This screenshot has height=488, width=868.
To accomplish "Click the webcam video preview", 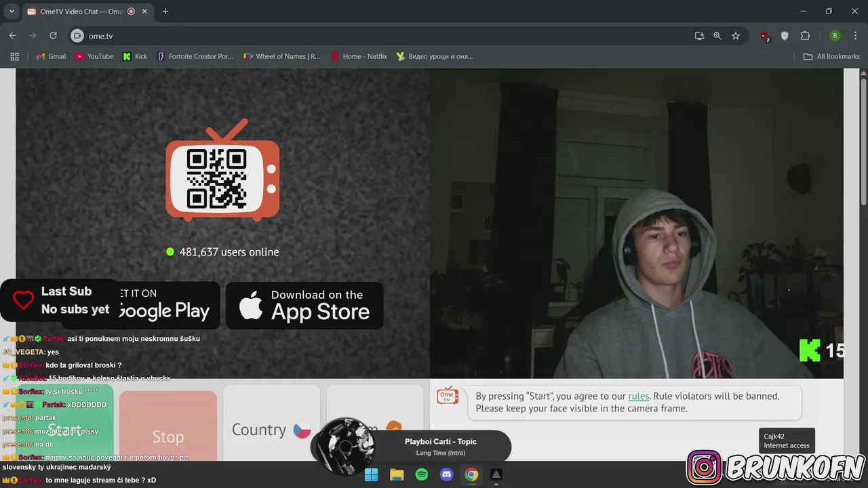I will pyautogui.click(x=637, y=223).
